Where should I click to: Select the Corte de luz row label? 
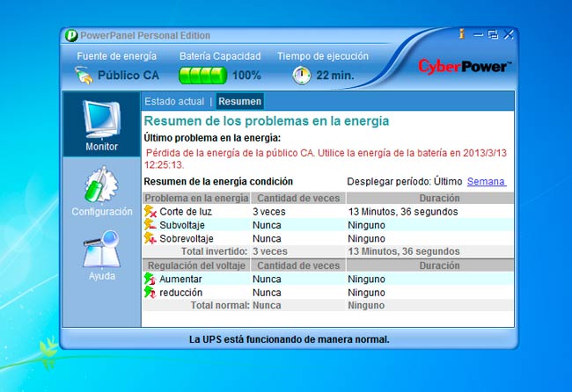click(x=186, y=212)
